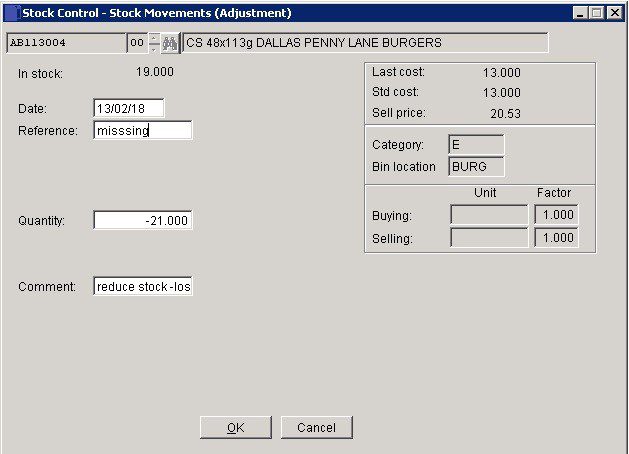The height and width of the screenshot is (454, 629).
Task: Click the Sell price value 20.53
Action: [x=505, y=114]
